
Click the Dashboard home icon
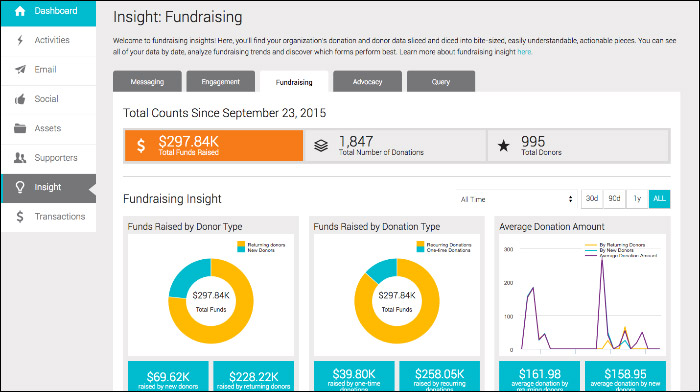[20, 11]
